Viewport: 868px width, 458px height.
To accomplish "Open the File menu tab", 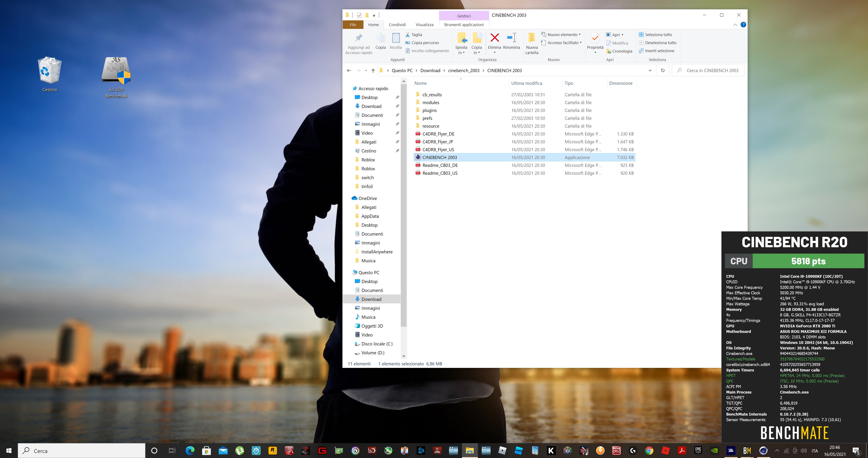I will click(353, 25).
